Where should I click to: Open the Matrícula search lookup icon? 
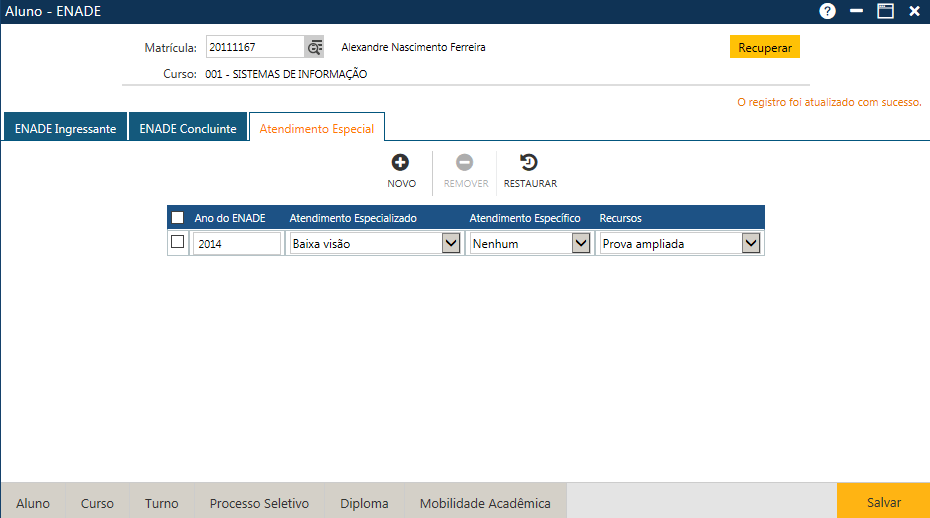click(x=315, y=47)
